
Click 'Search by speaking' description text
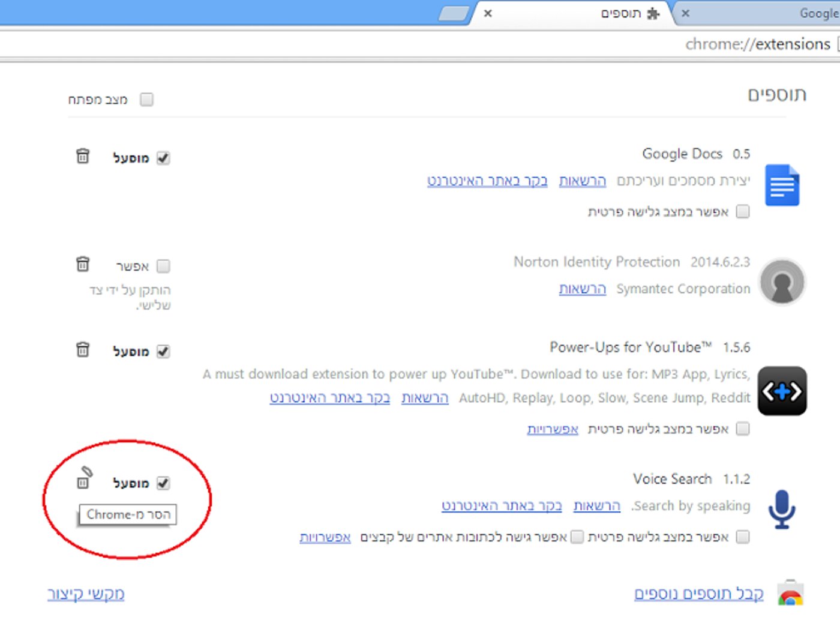pos(691,506)
